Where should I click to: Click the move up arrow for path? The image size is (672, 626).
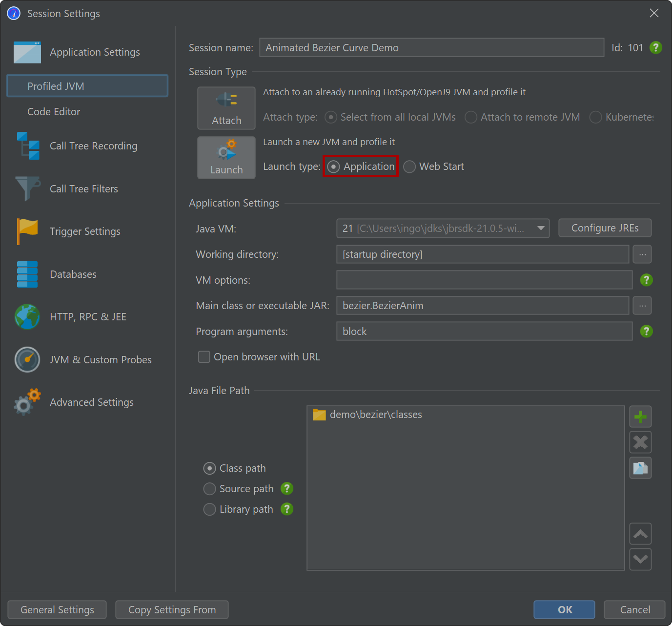click(x=640, y=534)
